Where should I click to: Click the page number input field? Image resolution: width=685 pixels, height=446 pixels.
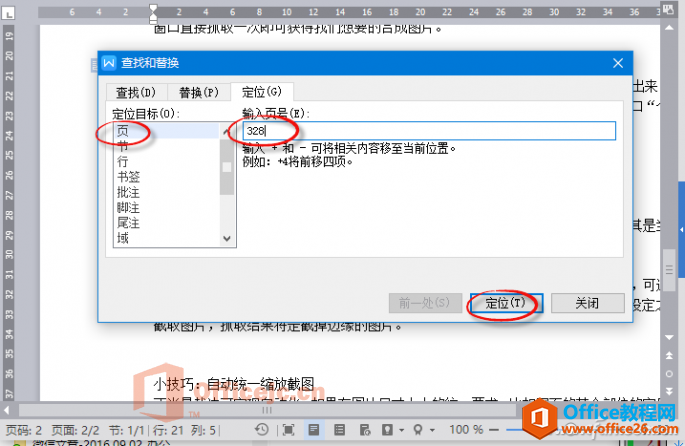pos(429,131)
